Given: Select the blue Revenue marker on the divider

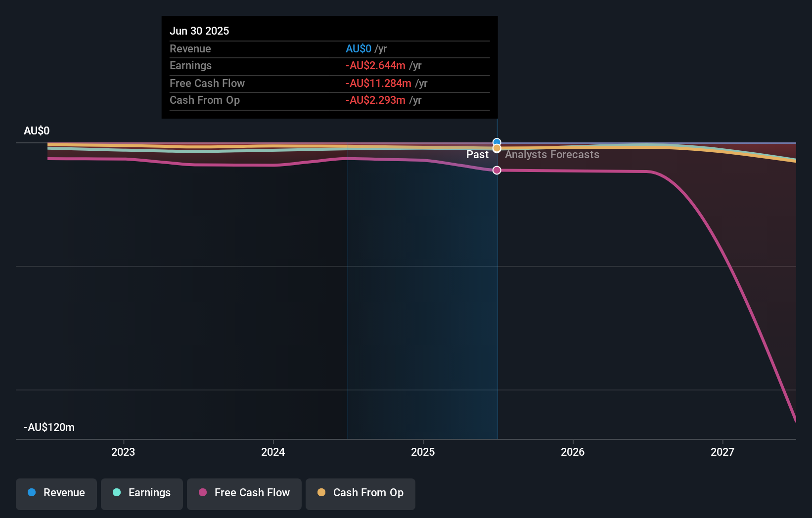Looking at the screenshot, I should coord(496,141).
